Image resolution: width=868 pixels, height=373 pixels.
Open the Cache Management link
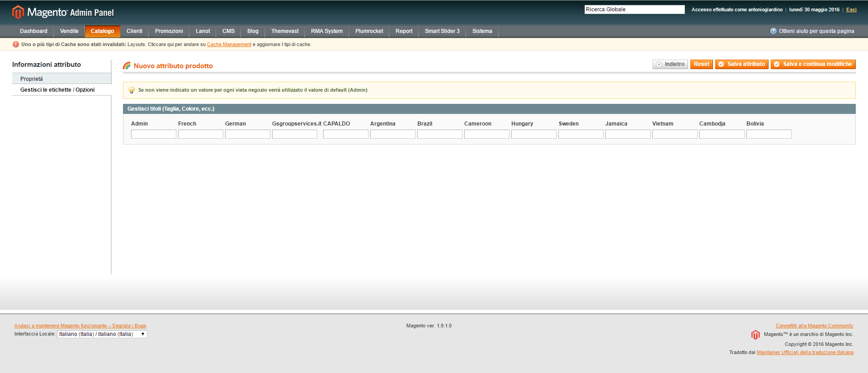pyautogui.click(x=229, y=44)
